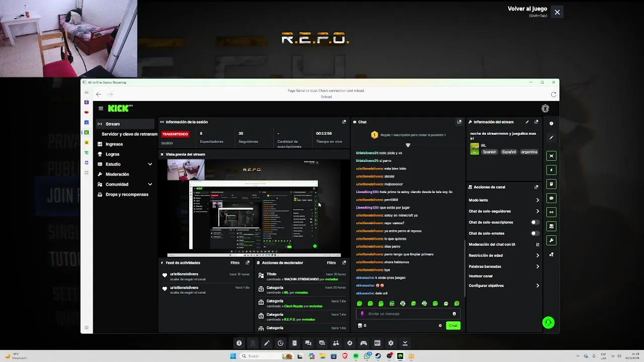Click the Enviar un mensaje field
Screen dimensions: 644x362
pos(408,314)
